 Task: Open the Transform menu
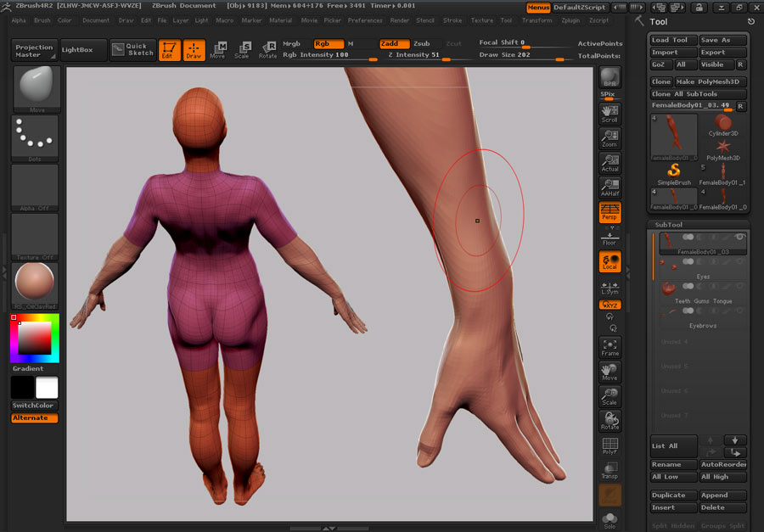point(537,20)
